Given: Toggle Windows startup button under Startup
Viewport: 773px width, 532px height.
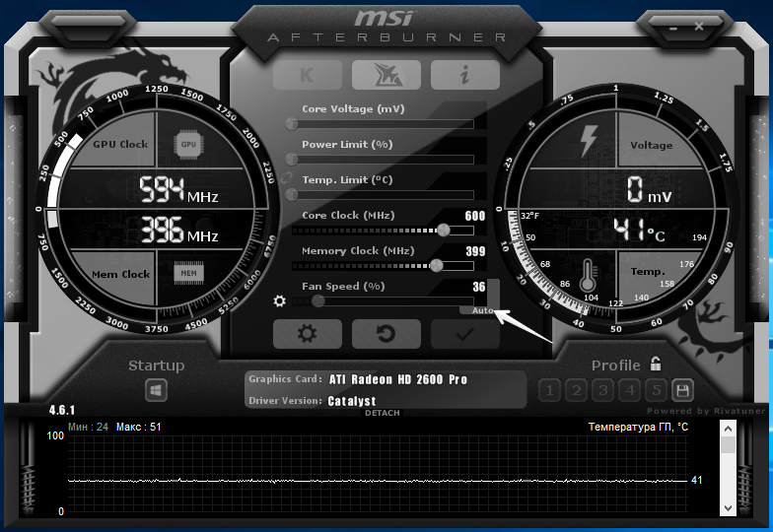Looking at the screenshot, I should 156,390.
